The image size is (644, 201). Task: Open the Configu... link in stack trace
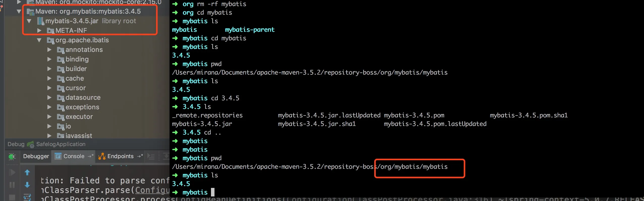[152, 190]
